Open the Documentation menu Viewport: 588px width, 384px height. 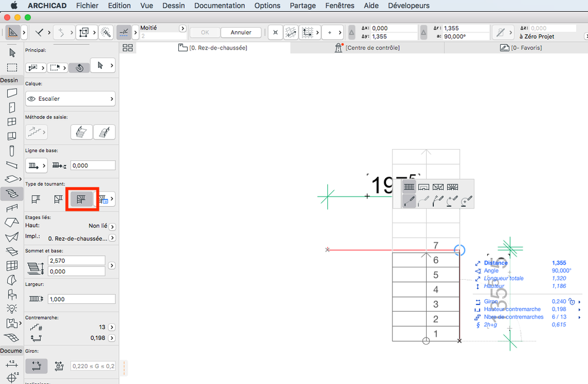tap(220, 5)
